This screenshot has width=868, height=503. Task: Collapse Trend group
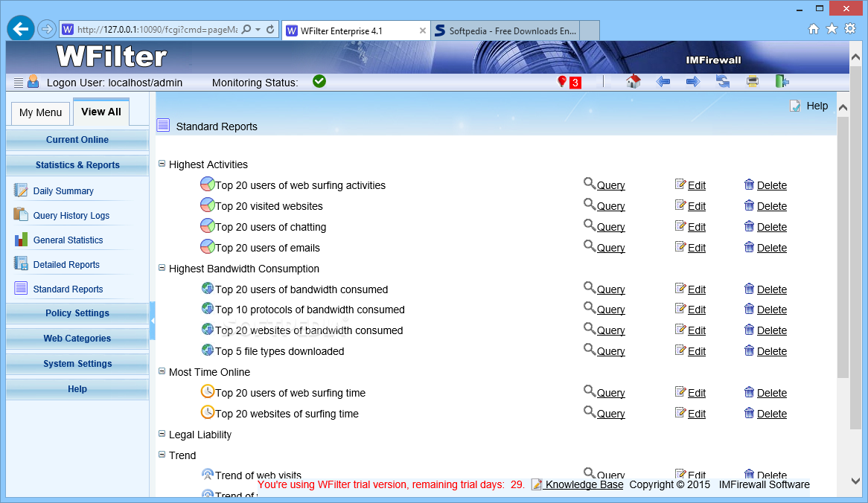[x=162, y=455]
